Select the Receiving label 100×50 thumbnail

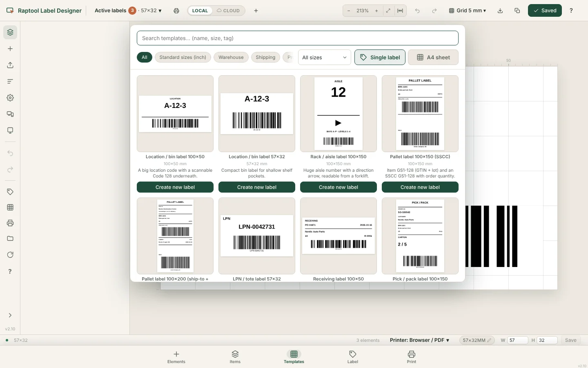tap(339, 236)
